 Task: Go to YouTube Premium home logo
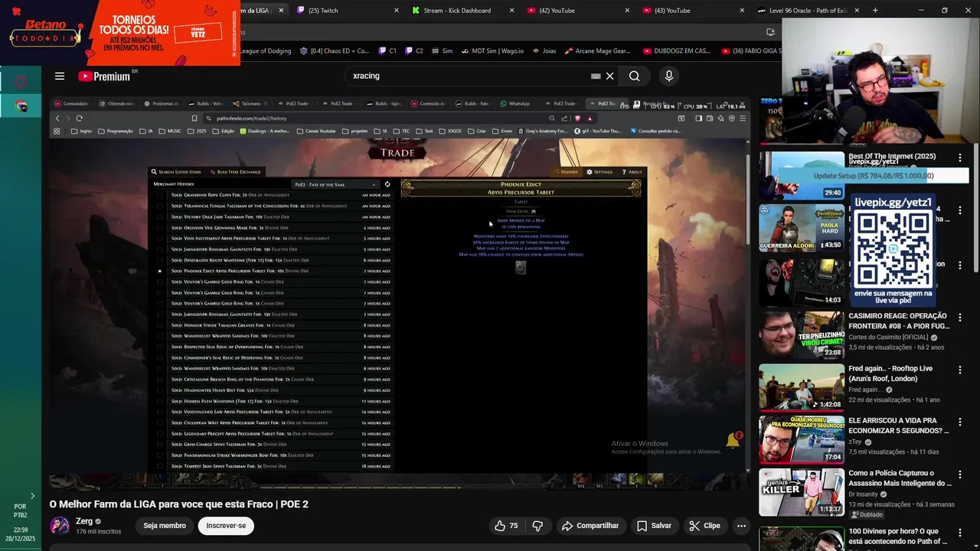point(103,76)
